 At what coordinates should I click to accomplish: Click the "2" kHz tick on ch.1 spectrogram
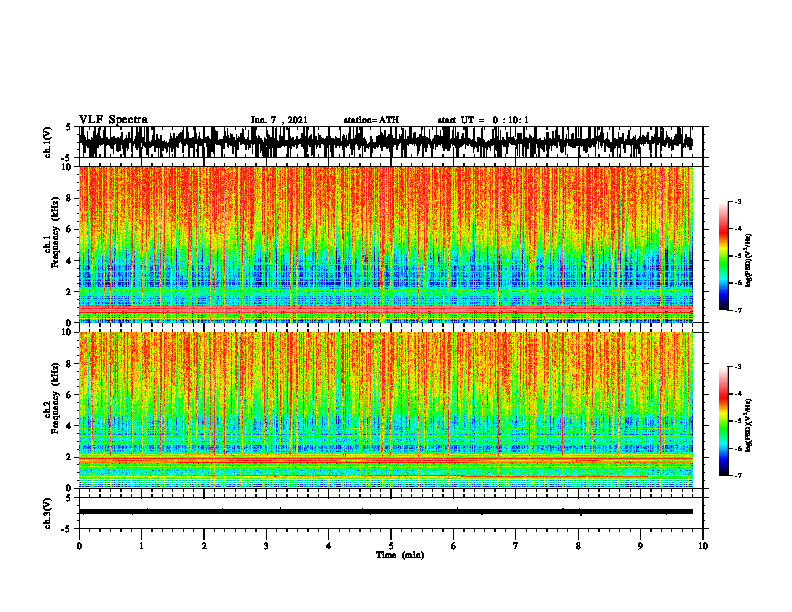coord(70,291)
